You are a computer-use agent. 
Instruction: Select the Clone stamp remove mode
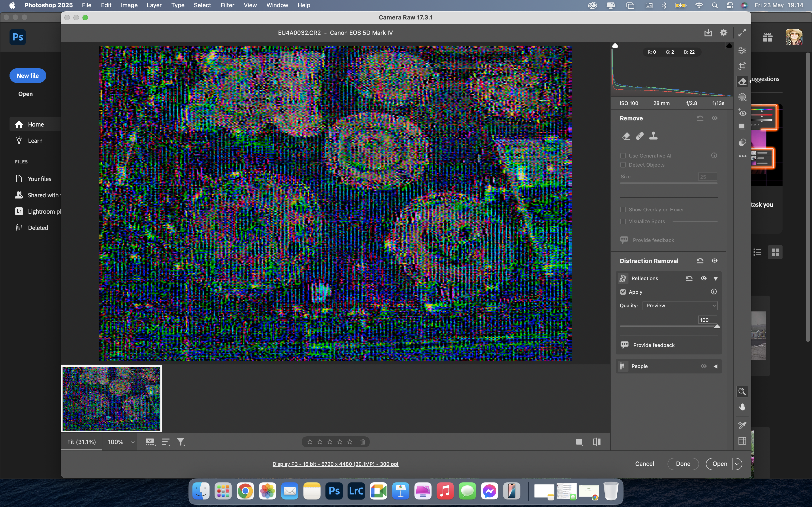[x=653, y=136]
